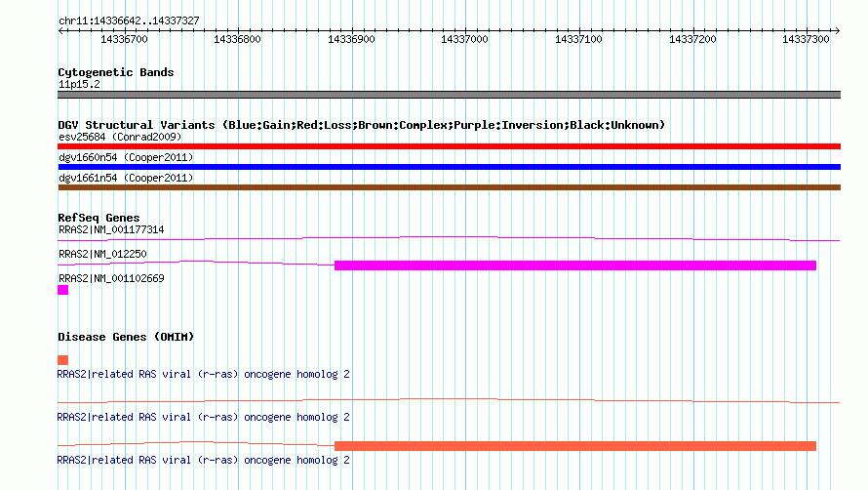The image size is (868, 490).
Task: Click the gray 11p15.2 cytogenetic band bar
Action: point(449,95)
